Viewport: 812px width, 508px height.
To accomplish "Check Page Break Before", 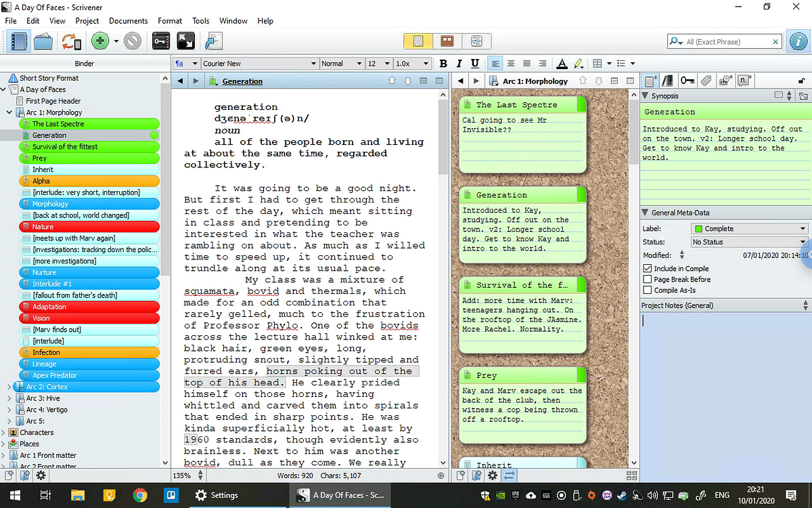I will (648, 279).
